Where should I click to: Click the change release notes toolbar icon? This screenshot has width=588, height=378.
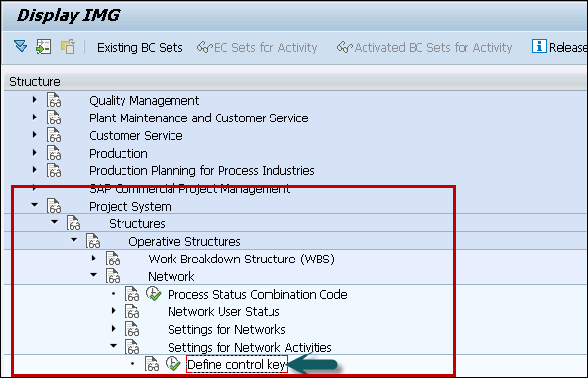click(68, 47)
